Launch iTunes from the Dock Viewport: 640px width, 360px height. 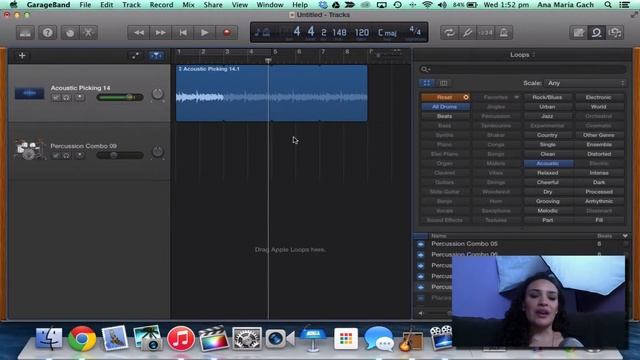[181, 339]
